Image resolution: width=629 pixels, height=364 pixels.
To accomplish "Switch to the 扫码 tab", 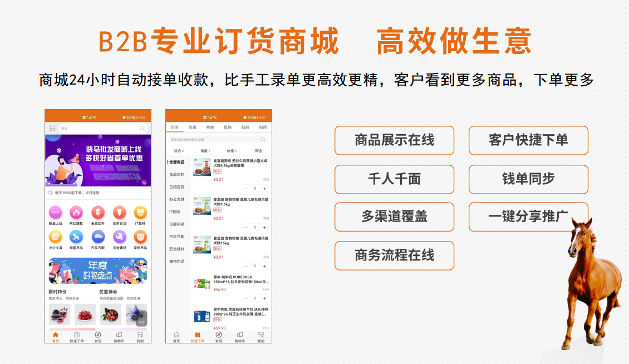I will click(245, 127).
